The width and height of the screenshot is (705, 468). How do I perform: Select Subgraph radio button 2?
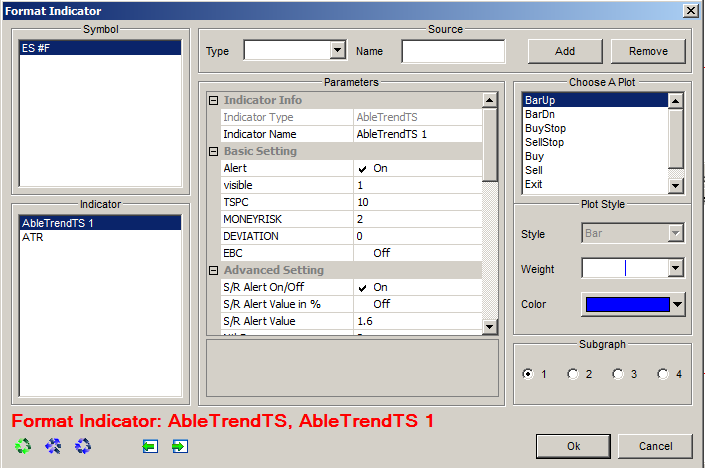(573, 374)
